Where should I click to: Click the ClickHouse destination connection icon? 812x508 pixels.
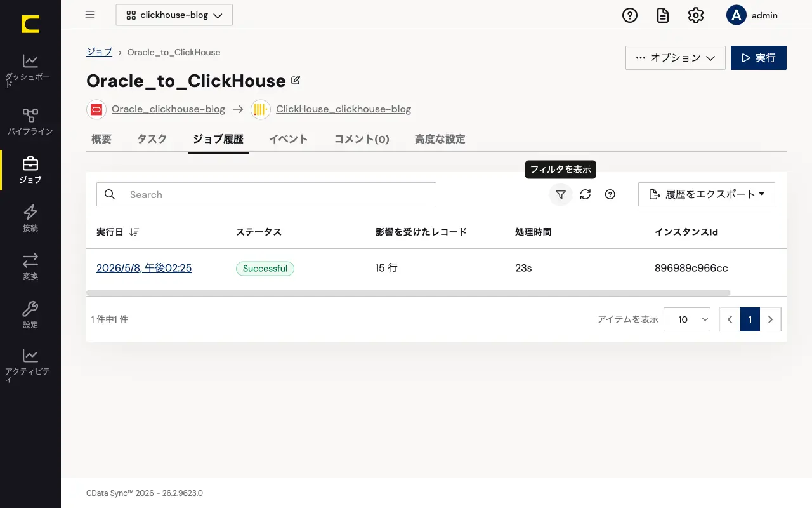coord(261,109)
